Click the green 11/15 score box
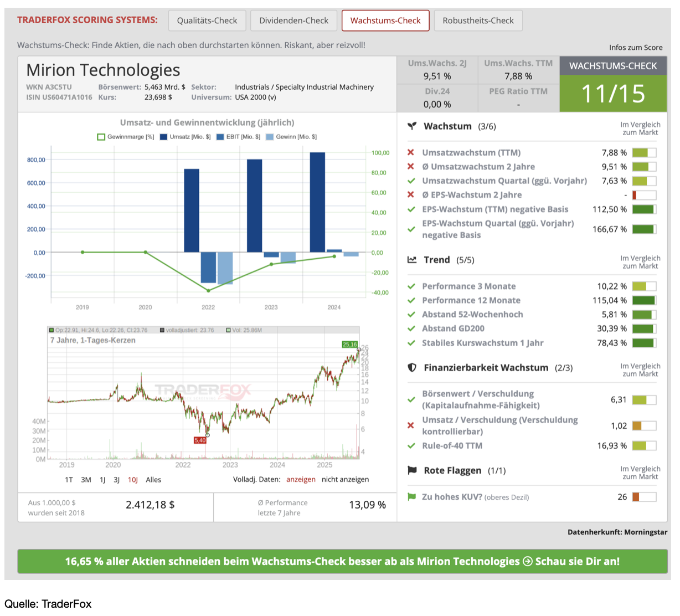Screen dimensions: 680x616 (x=613, y=94)
